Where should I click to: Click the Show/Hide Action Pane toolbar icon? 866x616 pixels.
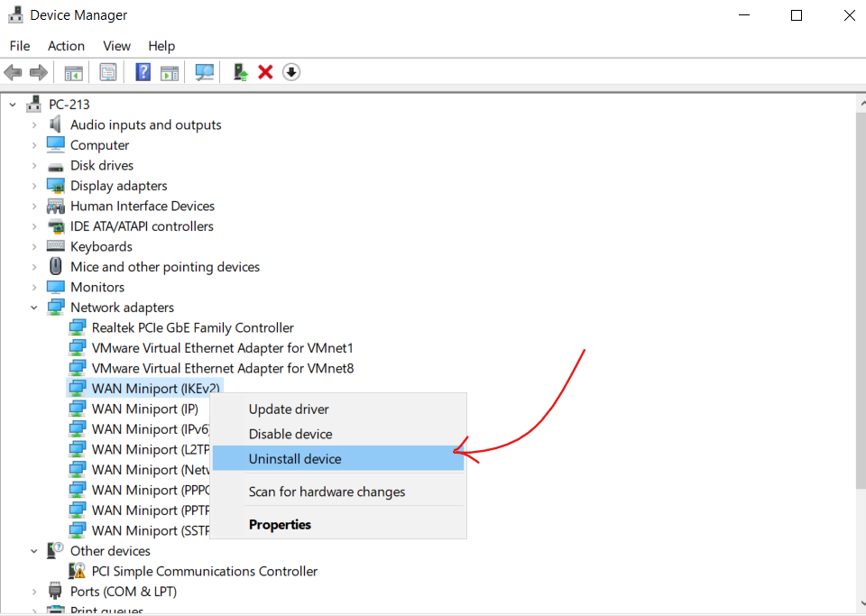170,72
